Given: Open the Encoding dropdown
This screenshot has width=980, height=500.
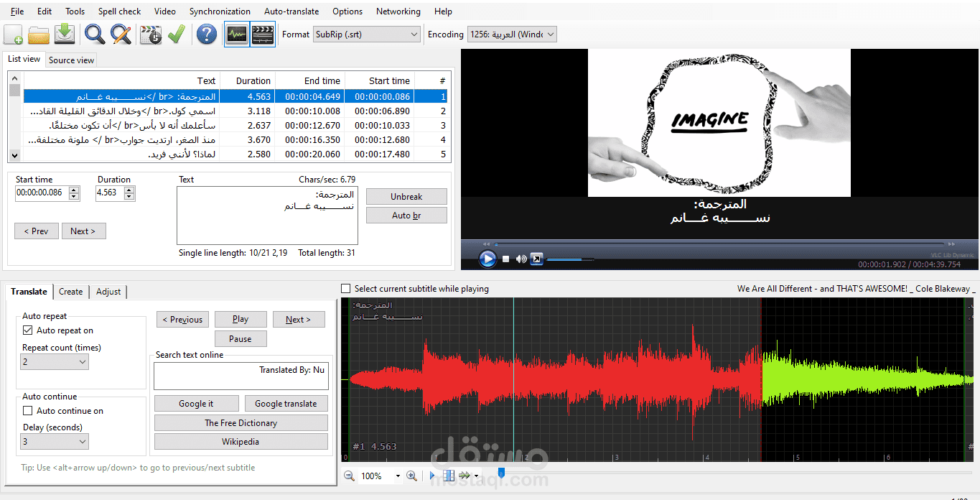Looking at the screenshot, I should click(512, 34).
